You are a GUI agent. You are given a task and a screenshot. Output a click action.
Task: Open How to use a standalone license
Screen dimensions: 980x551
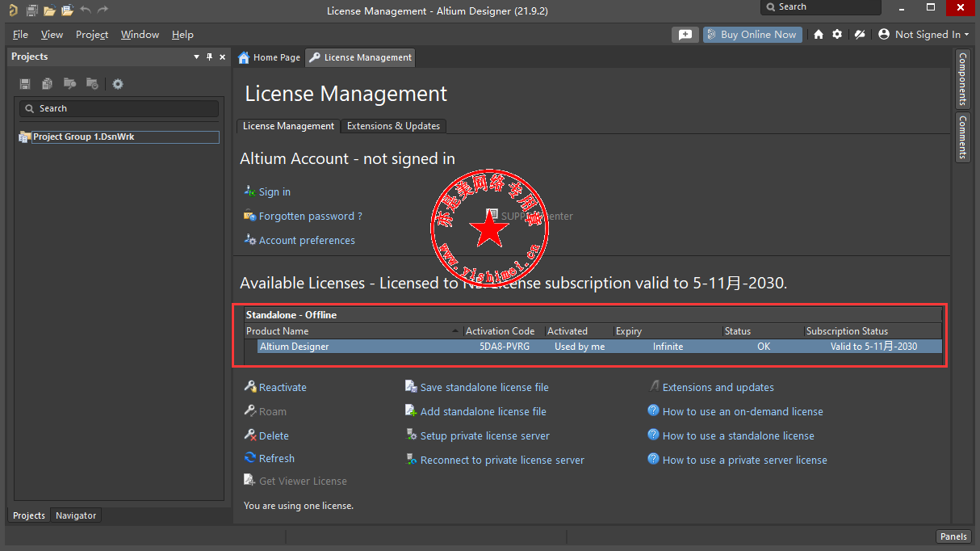[738, 435]
